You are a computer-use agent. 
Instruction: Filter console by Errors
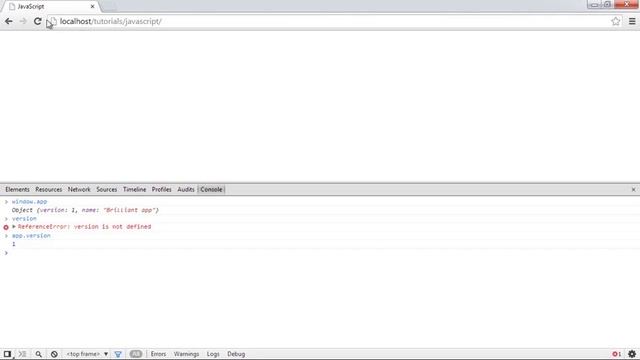point(158,354)
